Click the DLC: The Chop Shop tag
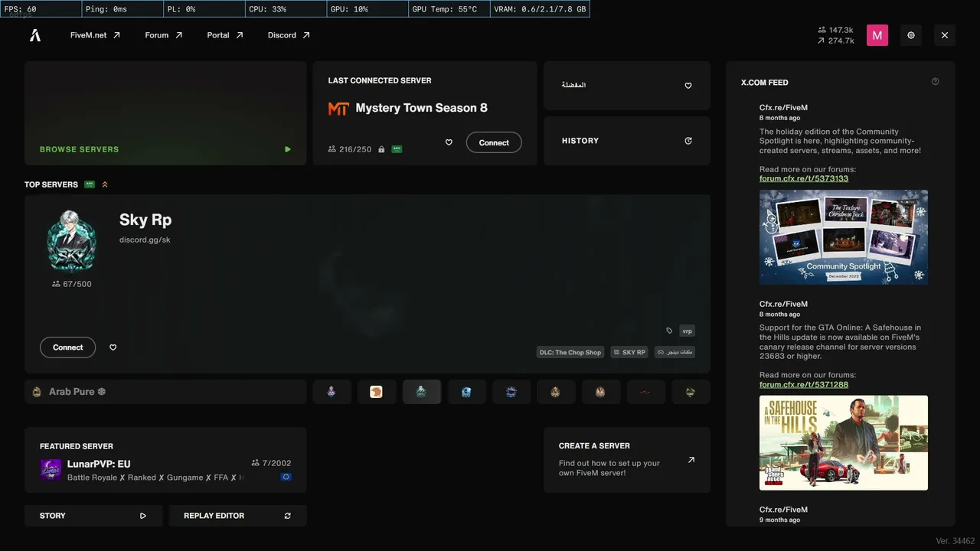The image size is (980, 551). coord(570,352)
